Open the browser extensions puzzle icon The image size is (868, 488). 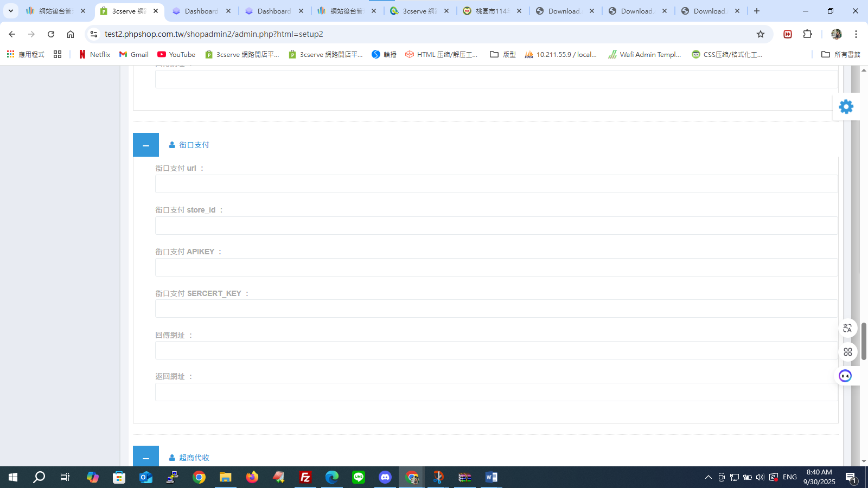click(807, 34)
